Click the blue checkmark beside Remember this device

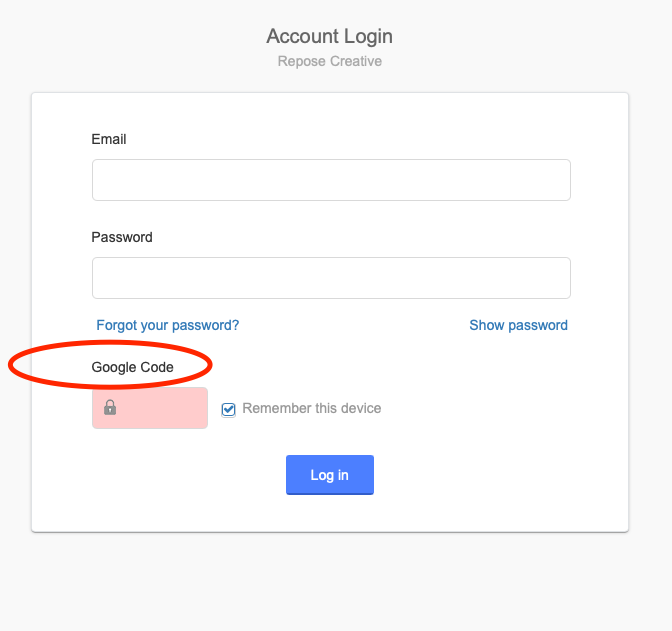pos(228,409)
